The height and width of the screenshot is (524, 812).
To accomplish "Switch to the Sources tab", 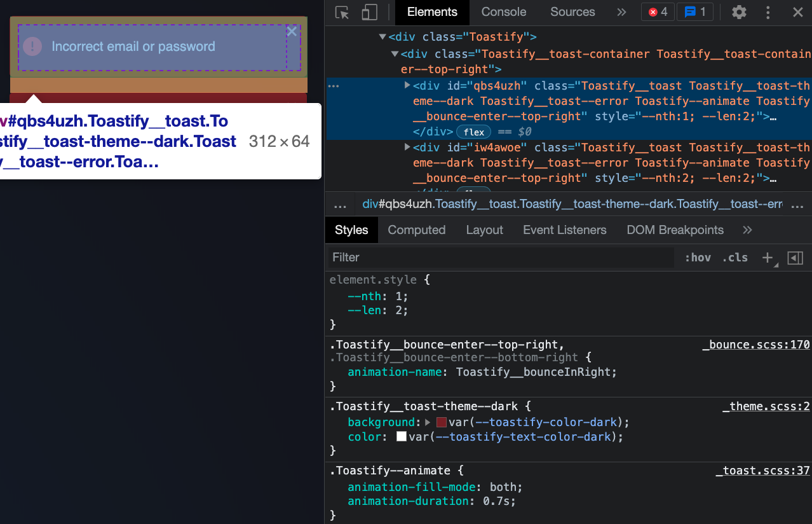I will (572, 12).
